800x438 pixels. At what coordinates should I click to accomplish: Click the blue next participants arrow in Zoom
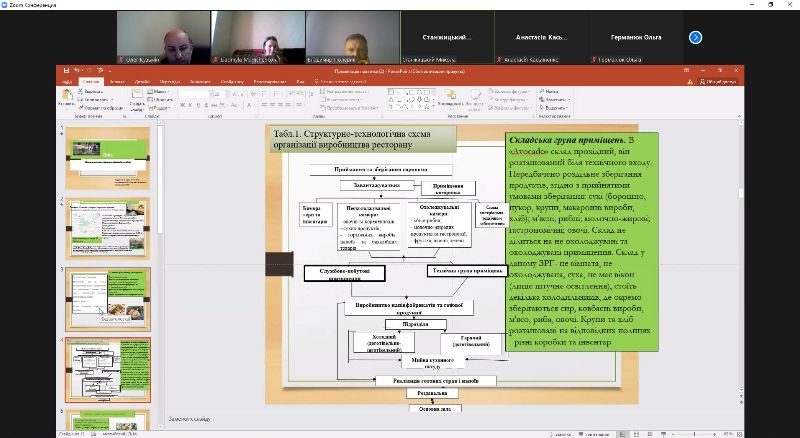tap(695, 37)
